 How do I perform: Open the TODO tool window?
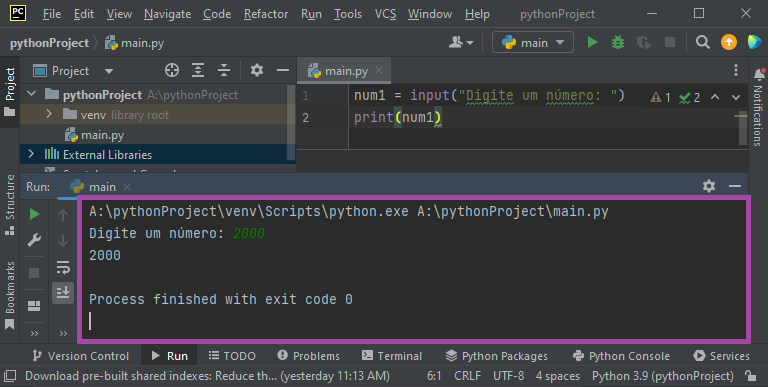click(232, 356)
